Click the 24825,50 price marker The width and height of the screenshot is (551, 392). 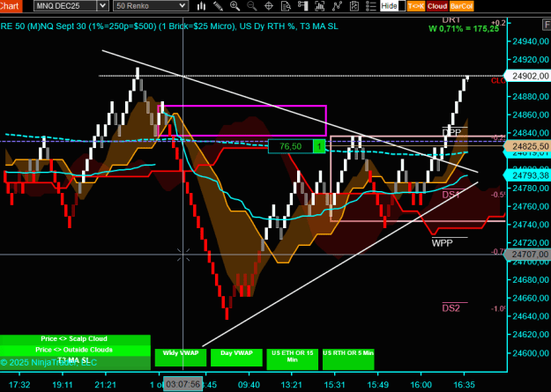pos(528,146)
